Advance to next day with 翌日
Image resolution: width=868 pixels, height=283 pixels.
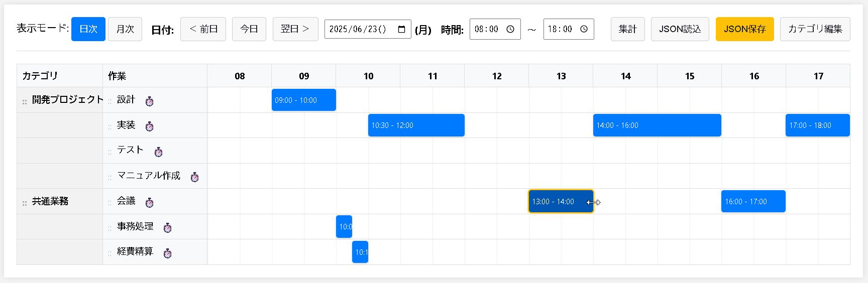point(295,29)
